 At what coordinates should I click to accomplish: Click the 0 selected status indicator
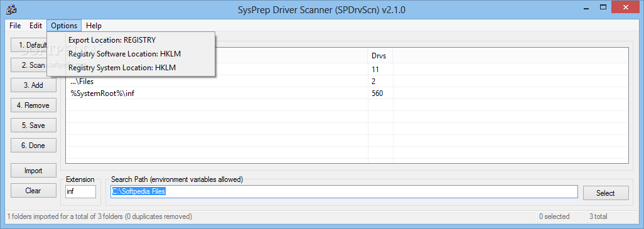click(x=554, y=216)
